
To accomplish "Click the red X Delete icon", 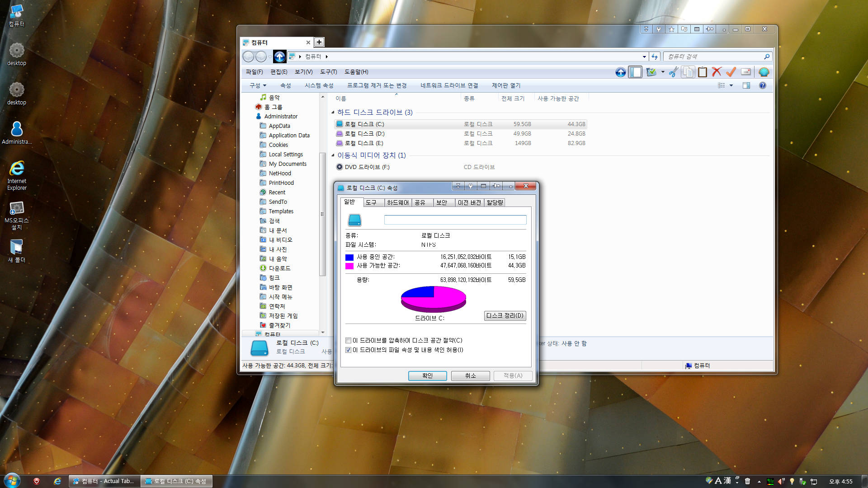I will [x=717, y=72].
